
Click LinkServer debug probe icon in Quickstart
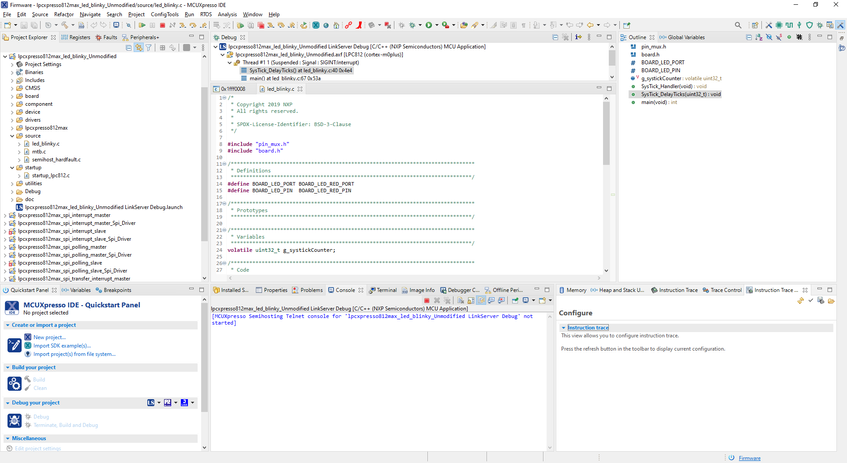coord(151,402)
